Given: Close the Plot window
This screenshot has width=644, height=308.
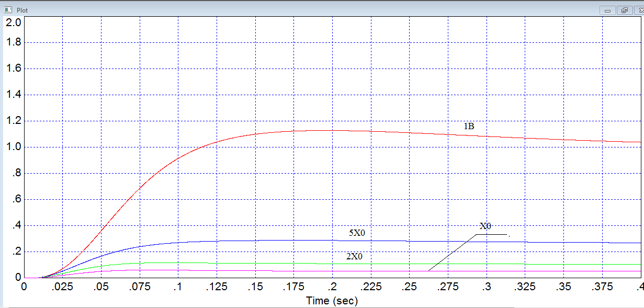Looking at the screenshot, I should coord(639,10).
